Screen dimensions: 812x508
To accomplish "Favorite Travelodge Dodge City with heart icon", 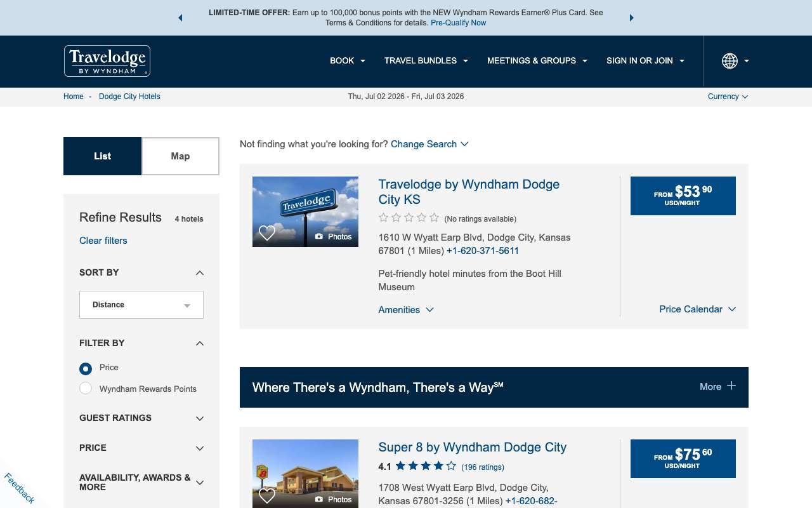I will [x=267, y=233].
